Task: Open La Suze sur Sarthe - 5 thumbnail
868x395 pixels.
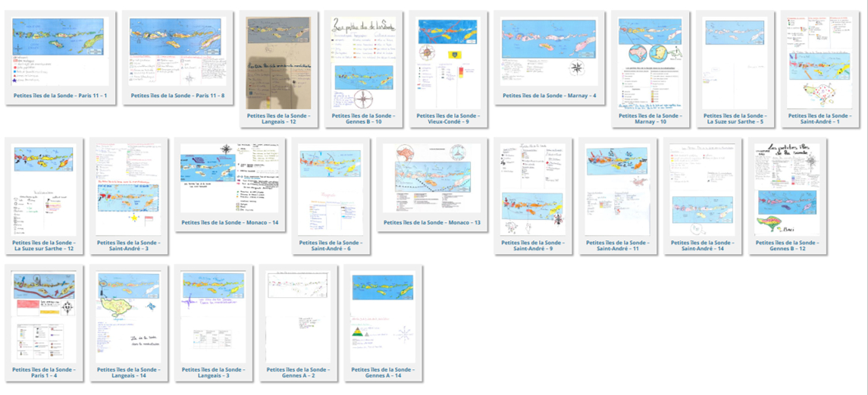Action: 735,63
